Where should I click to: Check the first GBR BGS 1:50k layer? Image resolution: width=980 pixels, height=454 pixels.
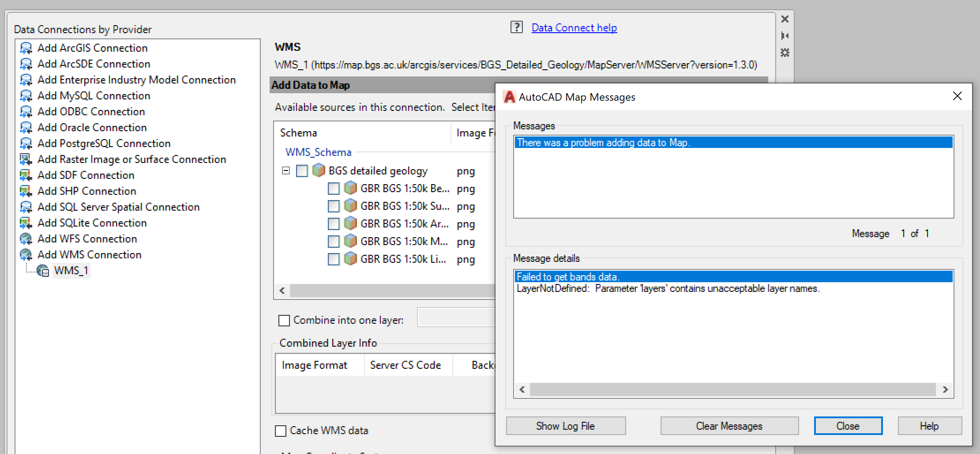pos(334,188)
